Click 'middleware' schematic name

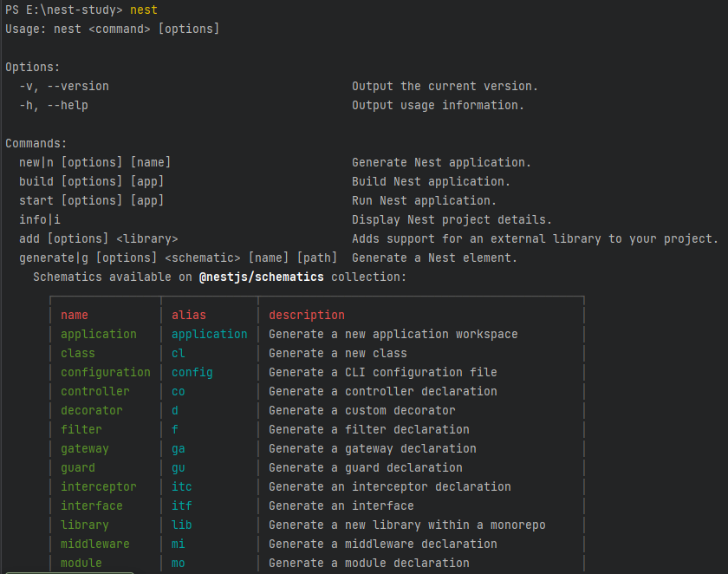click(x=95, y=544)
